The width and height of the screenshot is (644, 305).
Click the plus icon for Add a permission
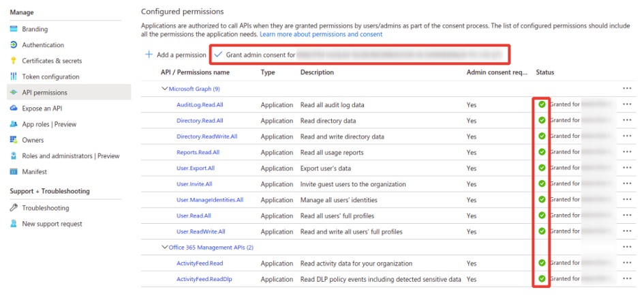[x=149, y=55]
